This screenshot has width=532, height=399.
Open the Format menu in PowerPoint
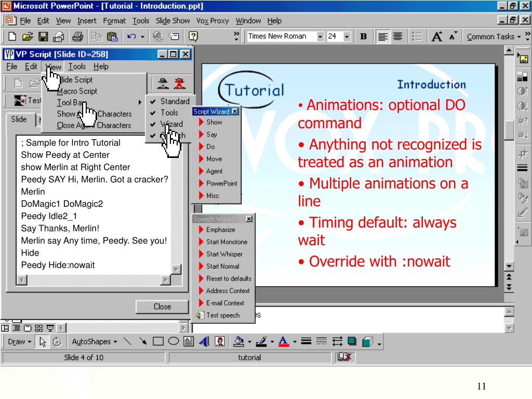114,21
